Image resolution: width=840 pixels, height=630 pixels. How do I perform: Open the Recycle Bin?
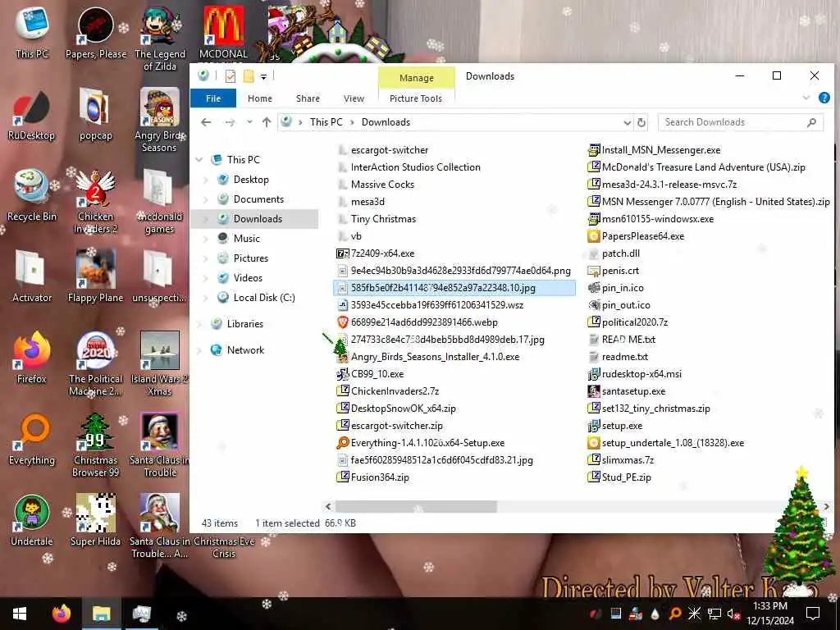pos(32,196)
